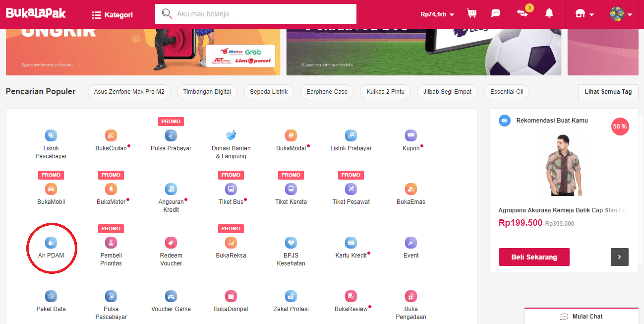
Task: Click the Rp199.500 product price
Action: tap(521, 223)
